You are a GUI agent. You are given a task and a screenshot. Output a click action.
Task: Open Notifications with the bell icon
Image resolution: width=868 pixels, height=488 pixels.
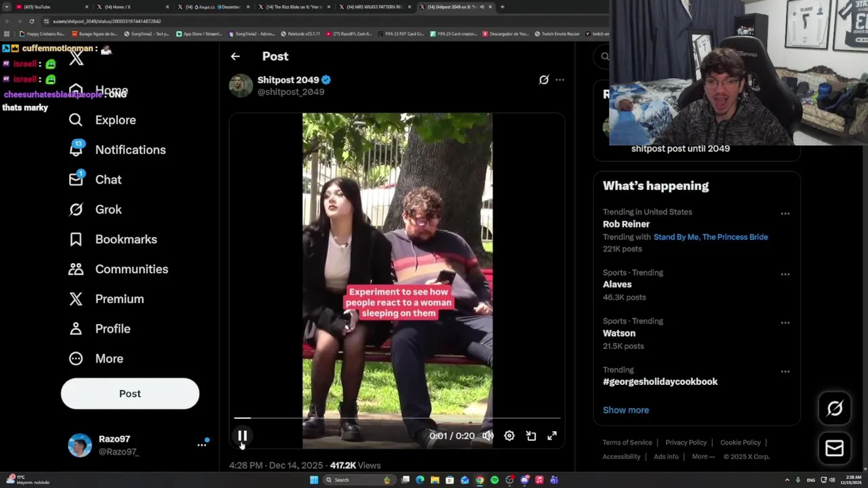point(76,148)
